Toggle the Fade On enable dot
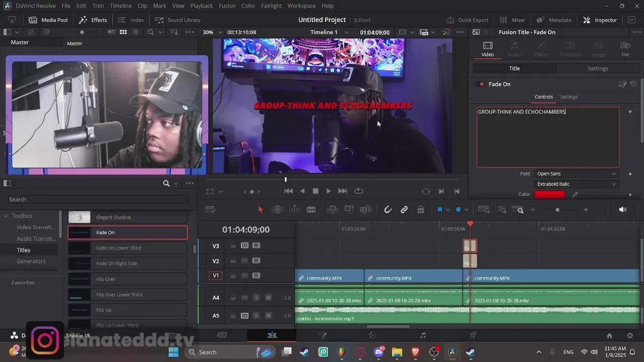The width and height of the screenshot is (644, 362). click(481, 84)
